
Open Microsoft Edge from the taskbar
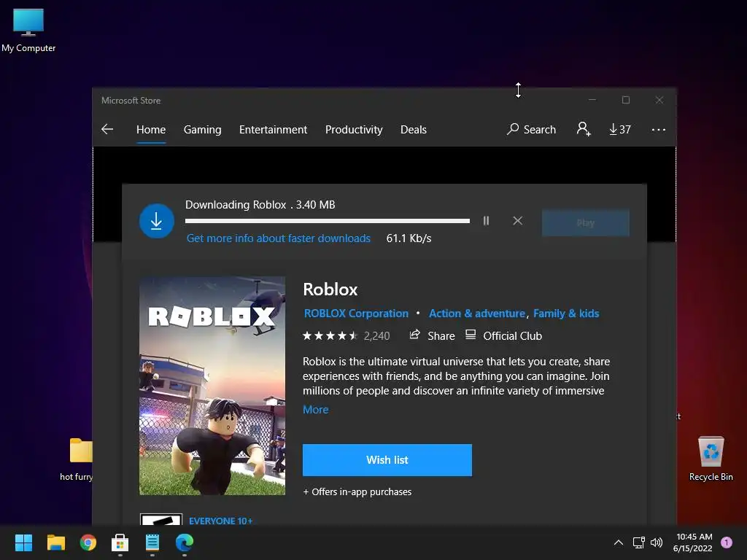(x=185, y=542)
